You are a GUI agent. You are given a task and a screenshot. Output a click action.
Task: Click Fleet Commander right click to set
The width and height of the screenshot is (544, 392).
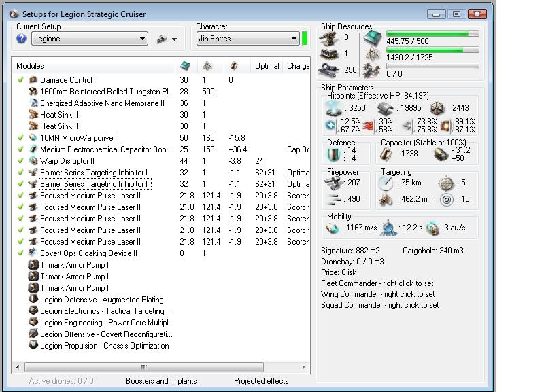click(x=377, y=283)
